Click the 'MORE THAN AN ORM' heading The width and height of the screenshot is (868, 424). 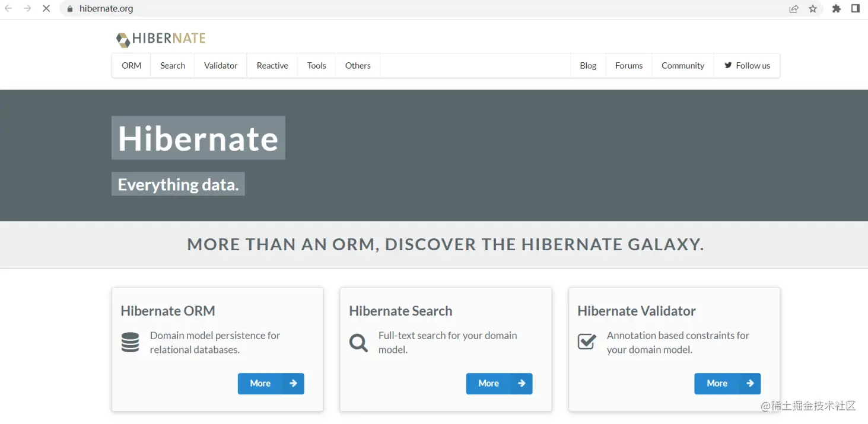point(446,244)
